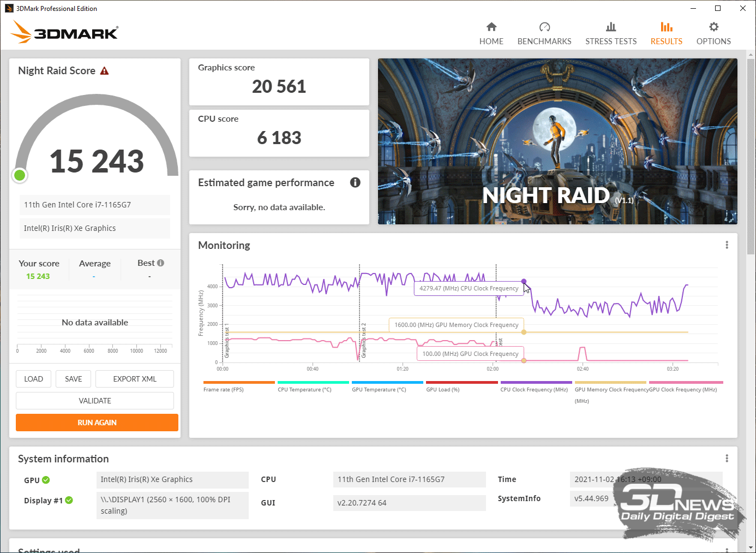
Task: Click the CPU value in System information
Action: [409, 479]
